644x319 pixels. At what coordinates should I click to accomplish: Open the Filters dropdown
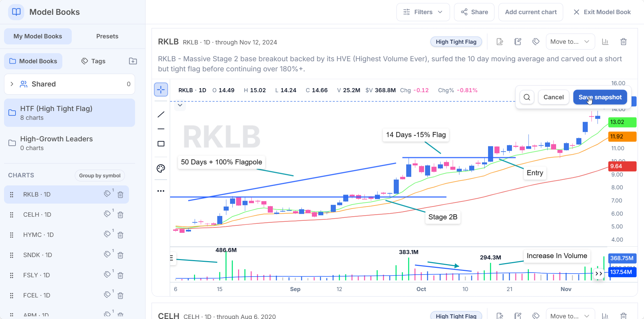pos(423,12)
